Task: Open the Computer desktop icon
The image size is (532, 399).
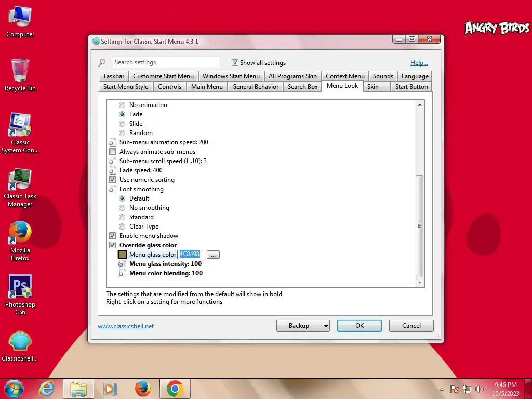Action: click(20, 22)
